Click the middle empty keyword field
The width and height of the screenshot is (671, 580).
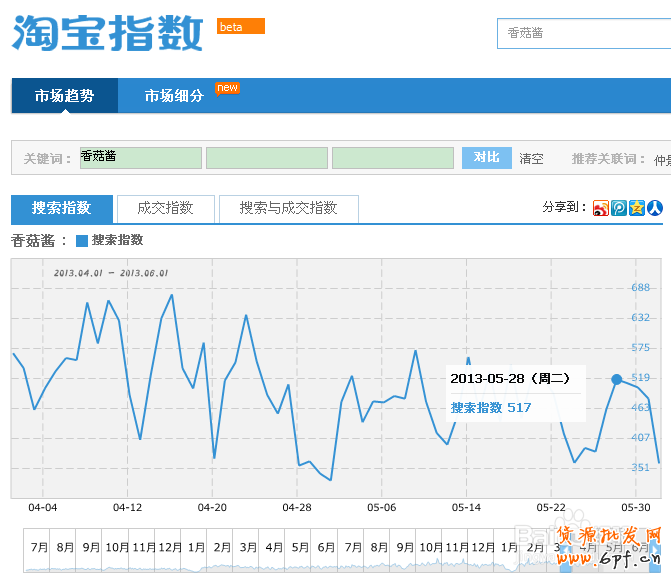(x=266, y=158)
